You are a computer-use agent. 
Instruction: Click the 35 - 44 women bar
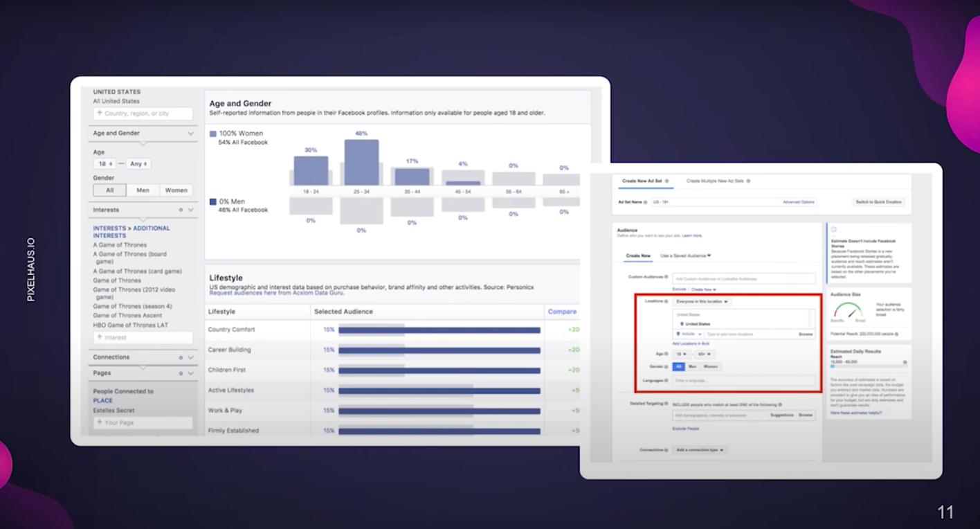[412, 177]
